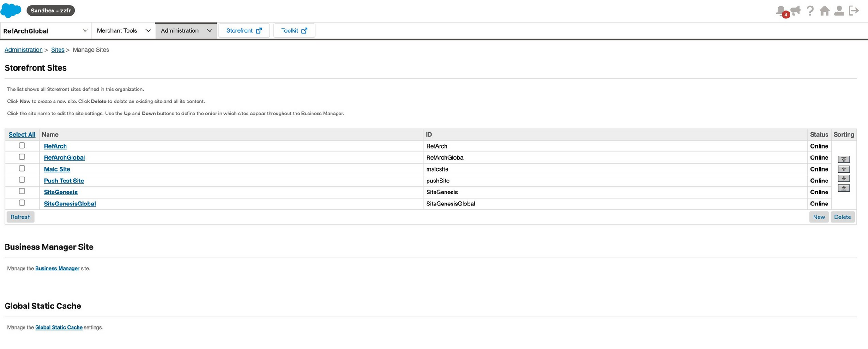This screenshot has width=868, height=349.
Task: Click the Delete button
Action: tap(843, 217)
